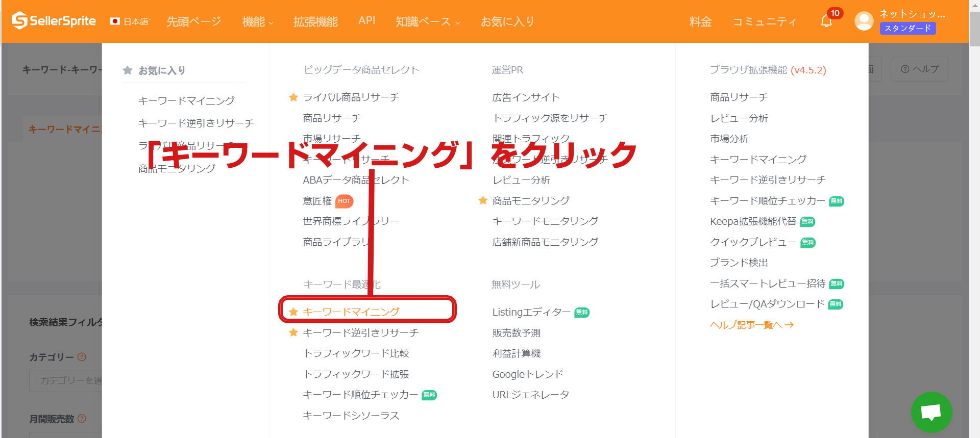The width and height of the screenshot is (980, 438).
Task: Open レビュー分析 under 運営PR
Action: (521, 180)
